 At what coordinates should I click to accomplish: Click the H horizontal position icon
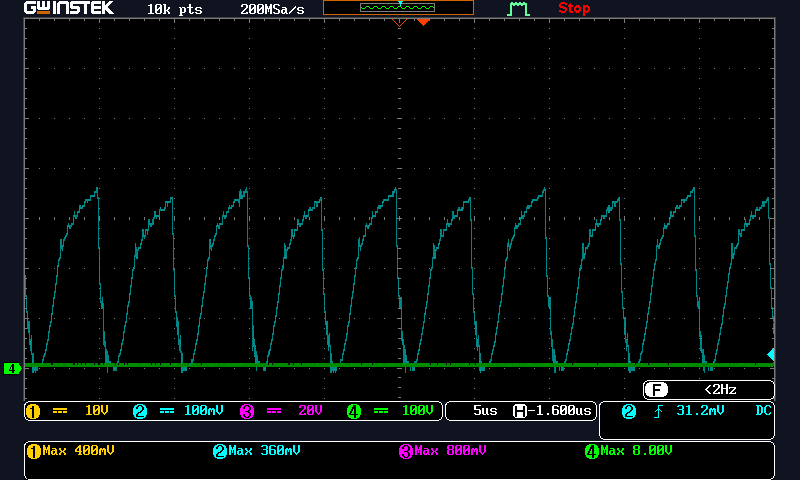point(519,411)
